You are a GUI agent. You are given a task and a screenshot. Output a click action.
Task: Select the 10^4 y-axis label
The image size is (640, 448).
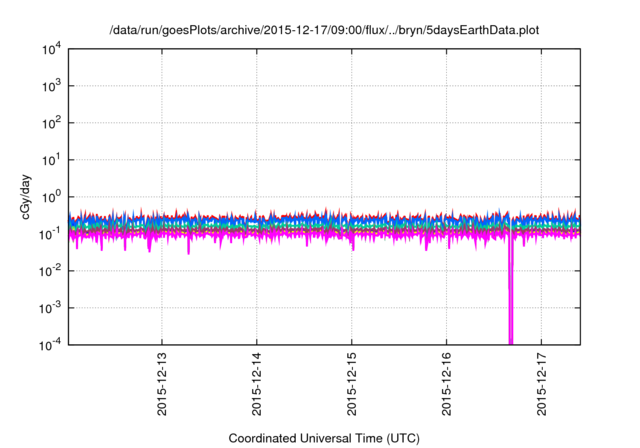pos(51,50)
